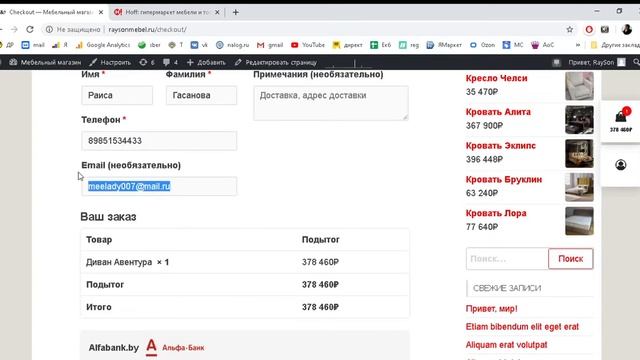Select the Alfabank.by payment method

147,347
